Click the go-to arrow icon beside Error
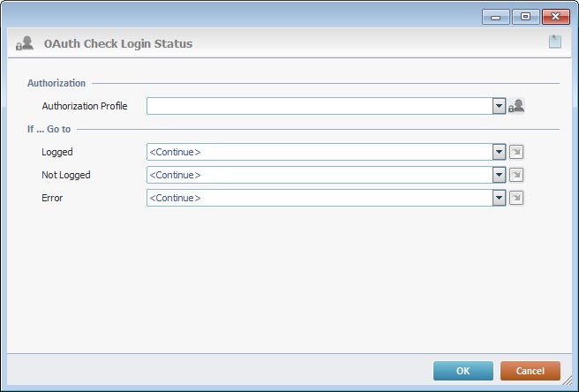The height and width of the screenshot is (392, 579). tap(516, 198)
